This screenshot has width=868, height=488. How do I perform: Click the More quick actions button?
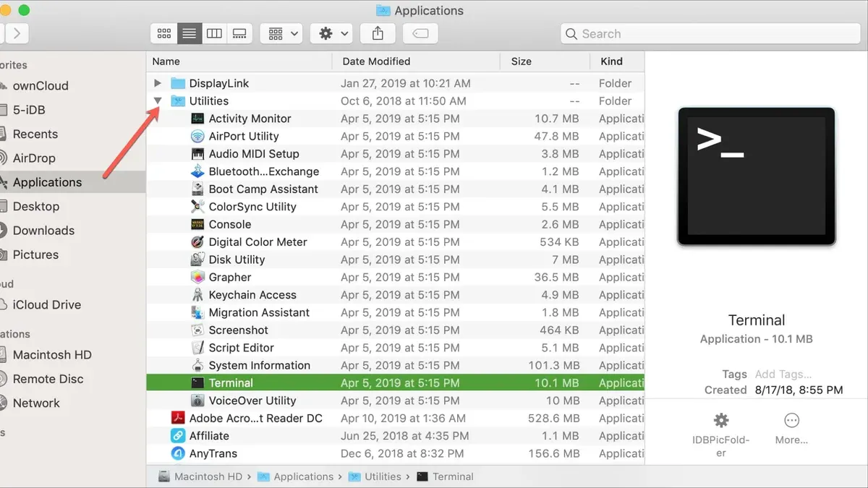[x=791, y=429]
